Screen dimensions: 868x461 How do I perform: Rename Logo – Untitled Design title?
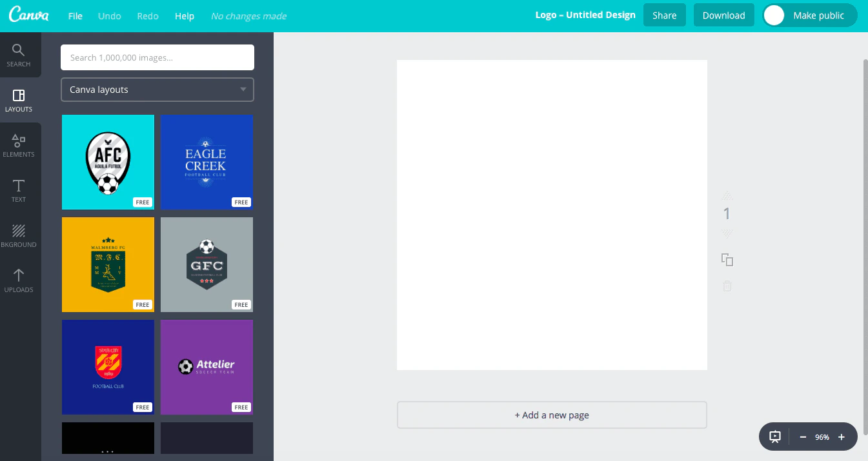pyautogui.click(x=585, y=15)
